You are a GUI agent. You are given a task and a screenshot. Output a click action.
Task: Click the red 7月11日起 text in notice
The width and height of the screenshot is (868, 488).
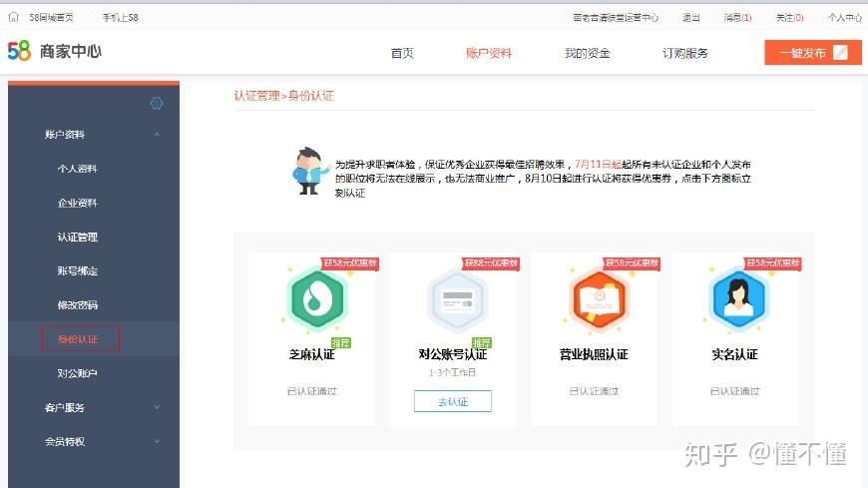pos(598,164)
